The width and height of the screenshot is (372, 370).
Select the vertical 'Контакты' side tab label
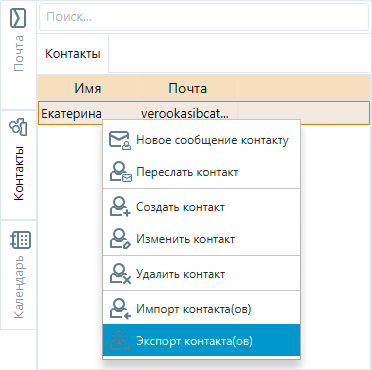point(19,173)
